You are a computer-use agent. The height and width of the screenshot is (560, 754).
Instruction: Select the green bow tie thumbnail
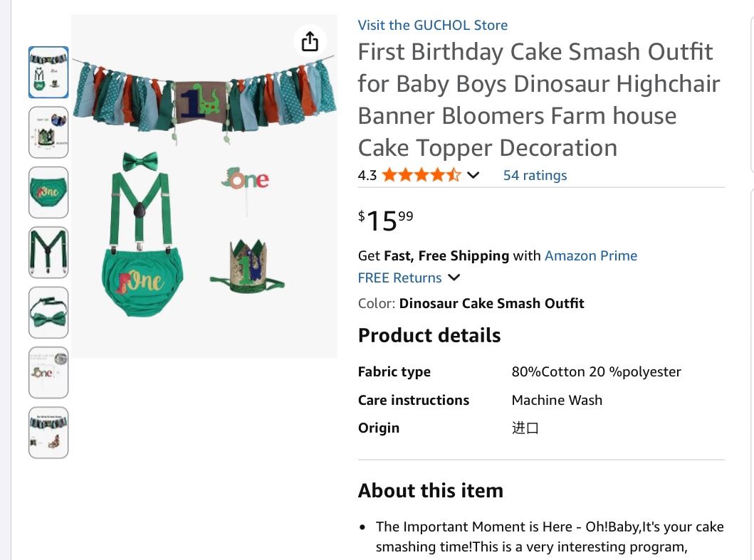(x=48, y=312)
